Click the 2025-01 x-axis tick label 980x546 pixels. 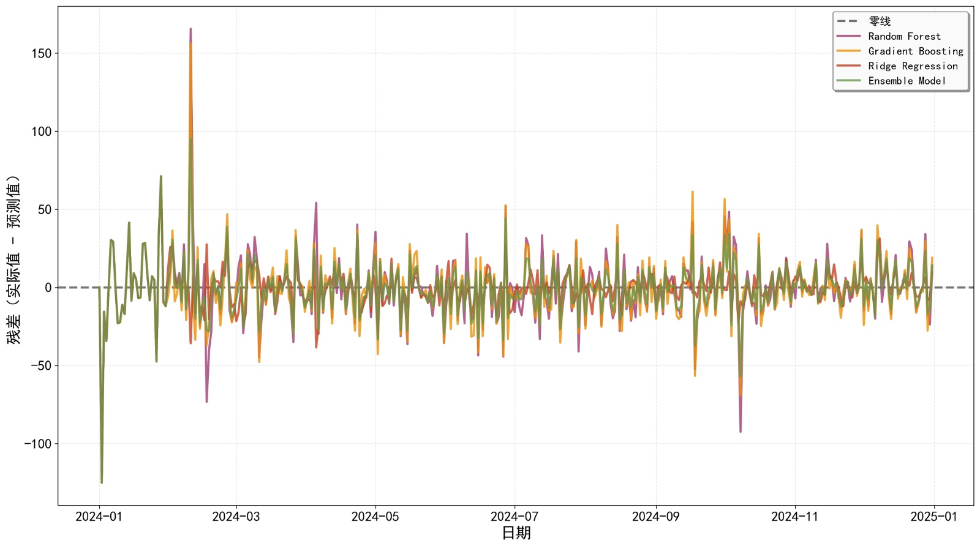click(933, 517)
